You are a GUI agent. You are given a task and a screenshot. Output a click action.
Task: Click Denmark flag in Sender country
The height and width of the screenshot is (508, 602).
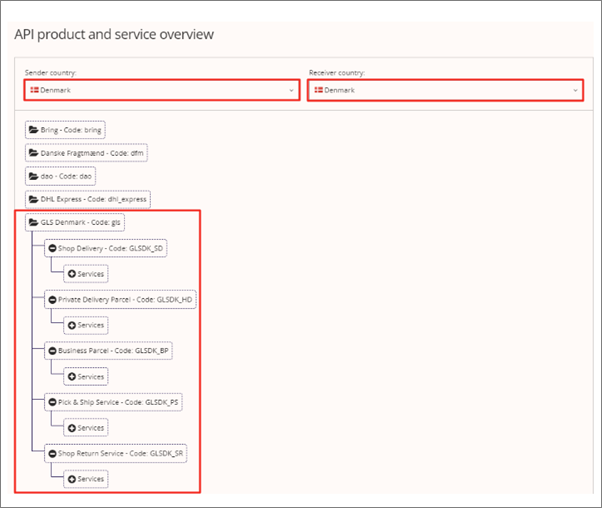tap(35, 90)
